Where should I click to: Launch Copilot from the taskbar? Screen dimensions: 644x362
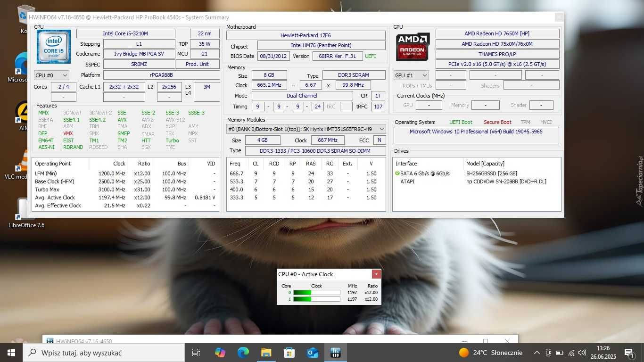click(220, 353)
